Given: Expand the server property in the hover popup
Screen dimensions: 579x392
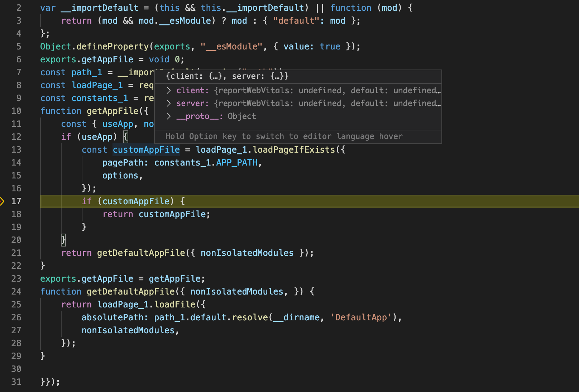Looking at the screenshot, I should coord(168,103).
